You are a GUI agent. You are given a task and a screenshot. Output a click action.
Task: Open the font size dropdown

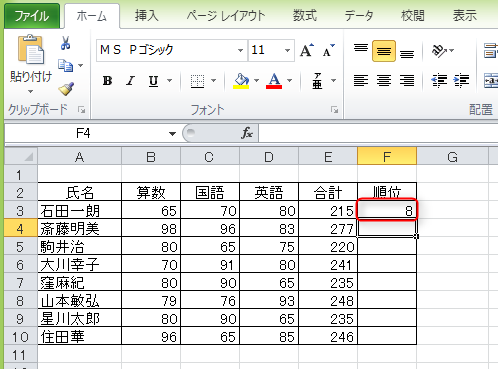(287, 51)
